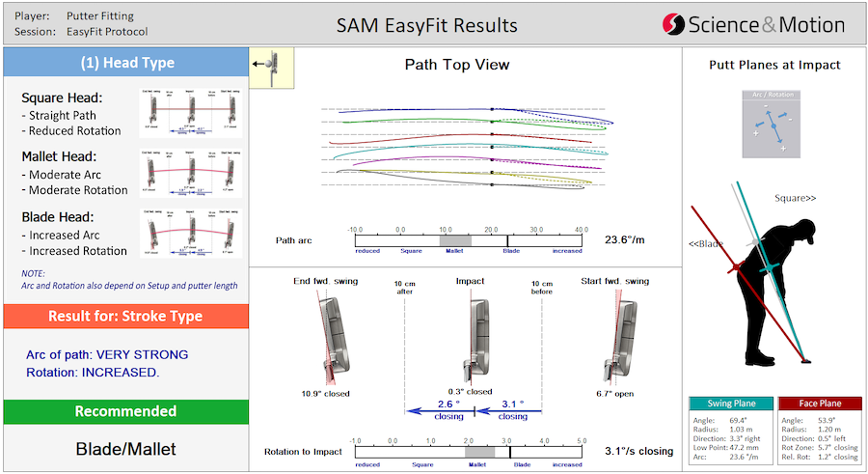Click the 23.6°/m path arc value
This screenshot has height=474, width=868.
click(624, 240)
